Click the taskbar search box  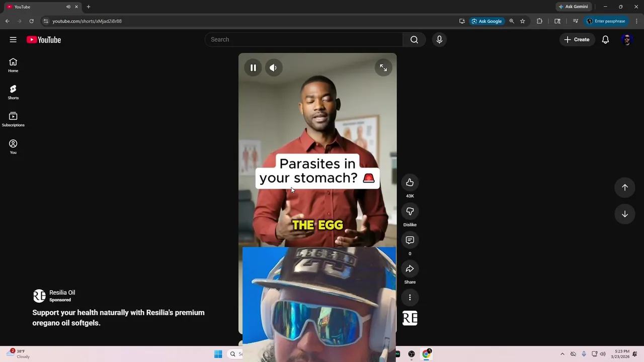(x=234, y=354)
